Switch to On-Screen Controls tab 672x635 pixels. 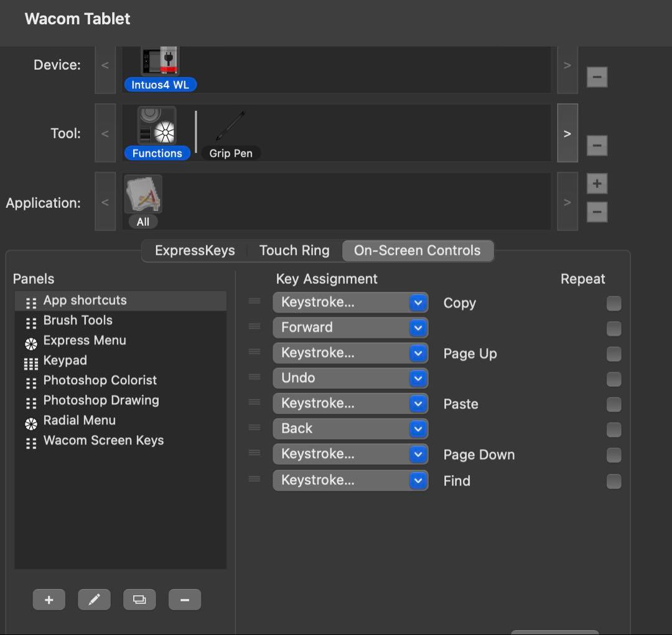tap(418, 250)
